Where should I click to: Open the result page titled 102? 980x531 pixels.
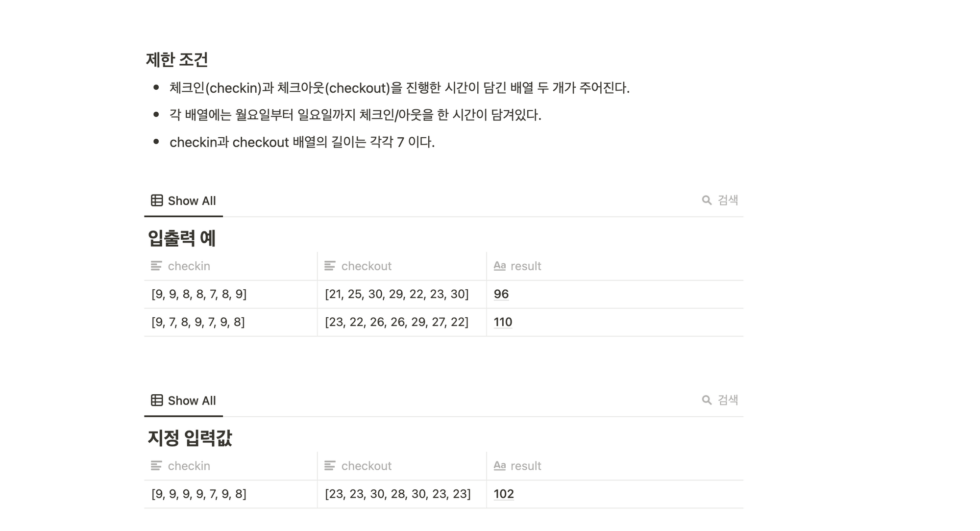(x=504, y=494)
